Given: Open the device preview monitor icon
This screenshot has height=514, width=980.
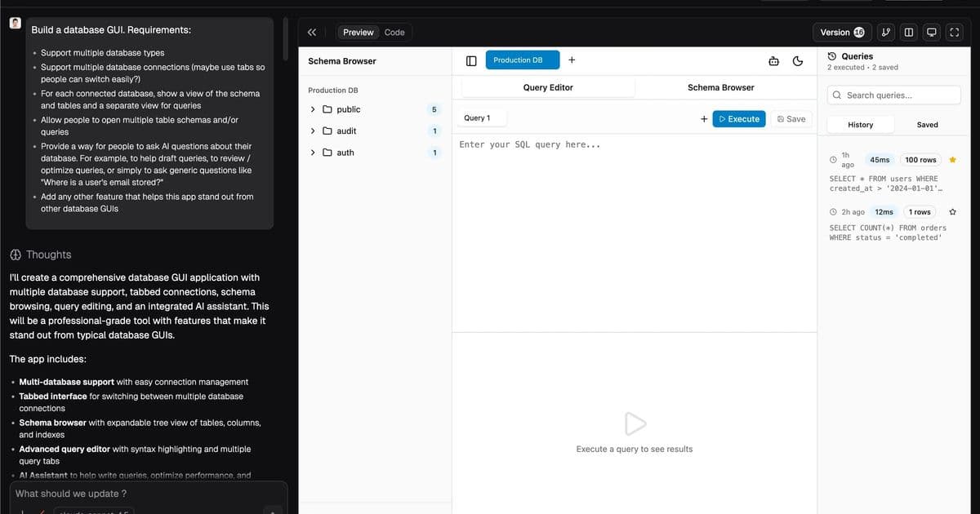Looking at the screenshot, I should (931, 32).
